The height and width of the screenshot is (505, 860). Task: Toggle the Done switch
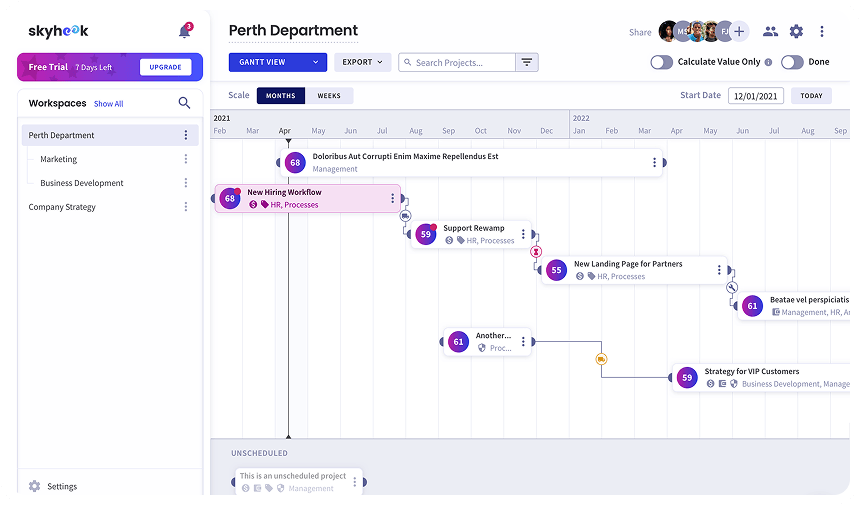coord(792,63)
